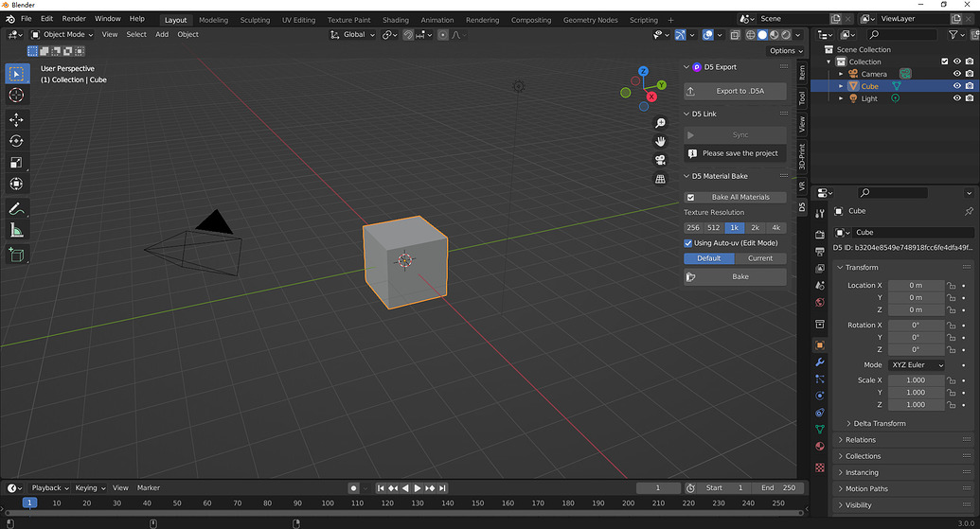Toggle Collection exclude checkbox in outliner

click(x=944, y=62)
